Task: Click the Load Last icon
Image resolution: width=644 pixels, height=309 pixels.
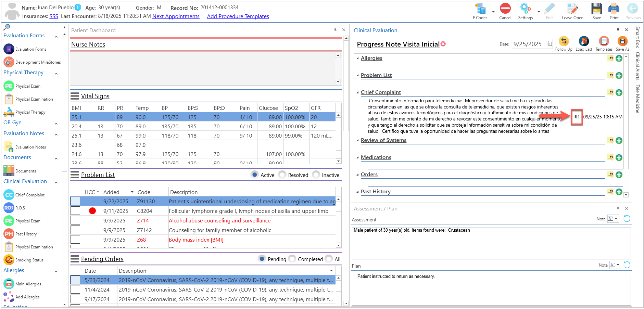Action: point(584,41)
